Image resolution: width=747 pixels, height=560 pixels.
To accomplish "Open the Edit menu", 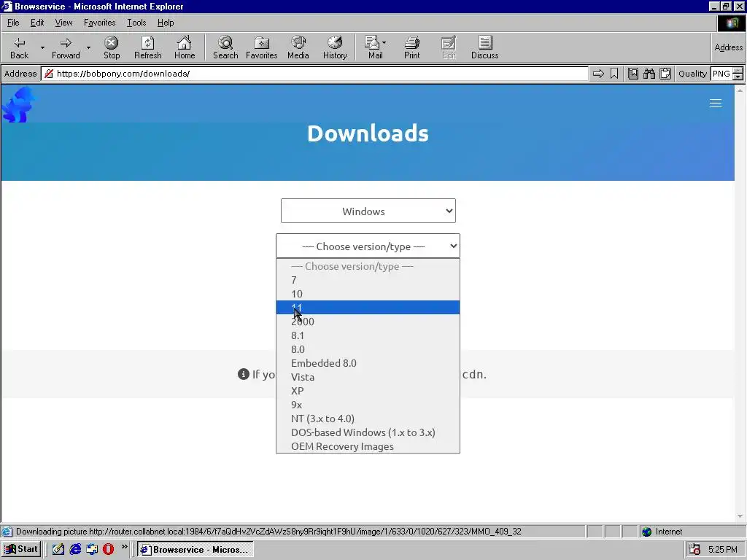I will [37, 23].
